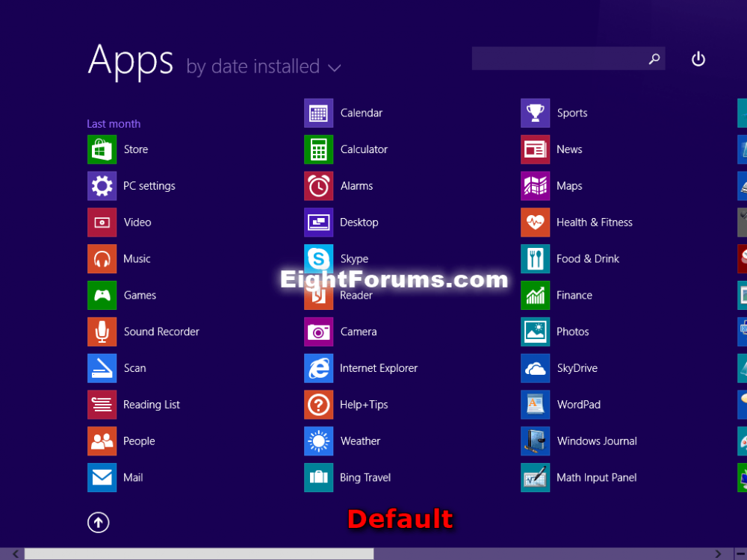747x560 pixels.
Task: Click the up arrow to return to Start
Action: pos(99,523)
